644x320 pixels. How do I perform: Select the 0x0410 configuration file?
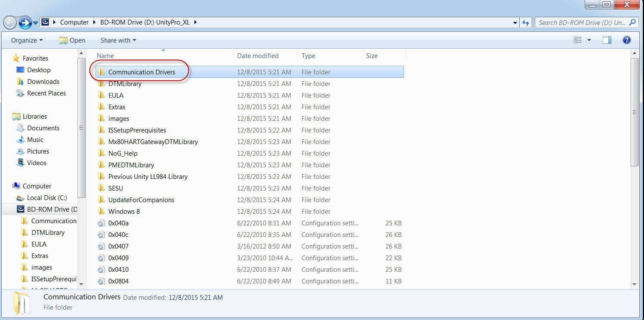[x=118, y=269]
